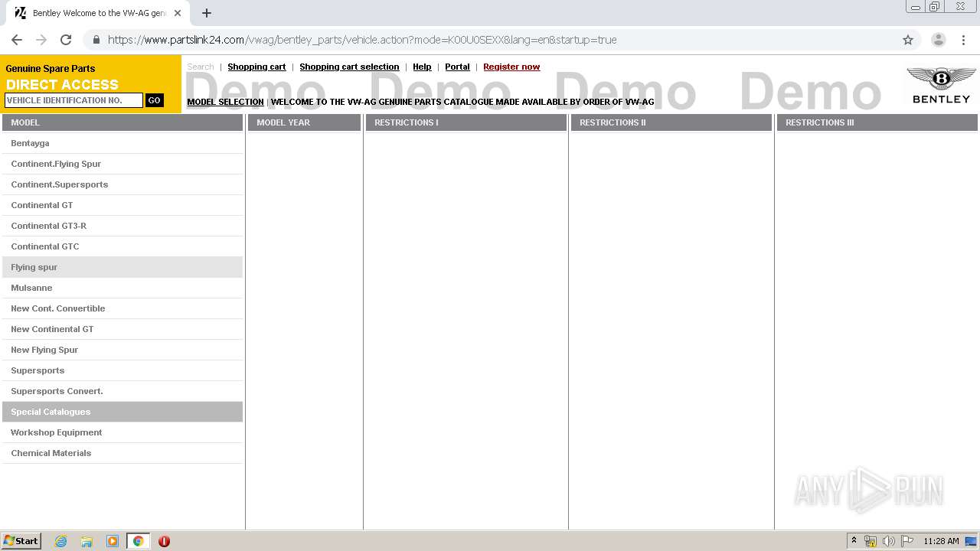Select the Supersports Convert. model
The height and width of the screenshot is (551, 980).
122,391
